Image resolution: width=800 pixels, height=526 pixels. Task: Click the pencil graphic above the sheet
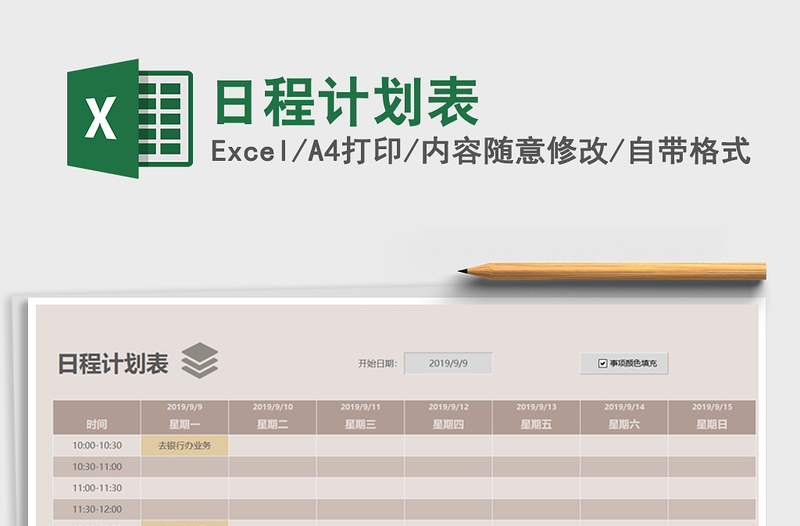pos(612,271)
